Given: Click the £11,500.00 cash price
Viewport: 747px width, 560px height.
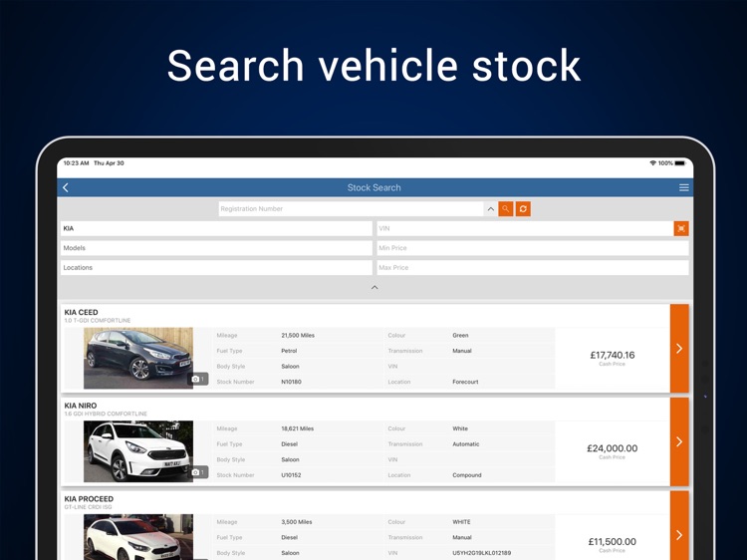Looking at the screenshot, I should 613,542.
